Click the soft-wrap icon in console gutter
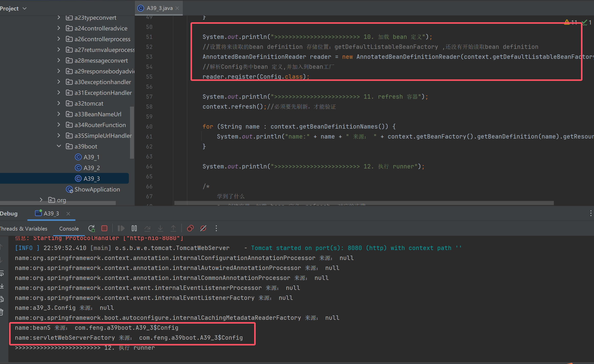Image resolution: width=594 pixels, height=364 pixels. [2, 274]
